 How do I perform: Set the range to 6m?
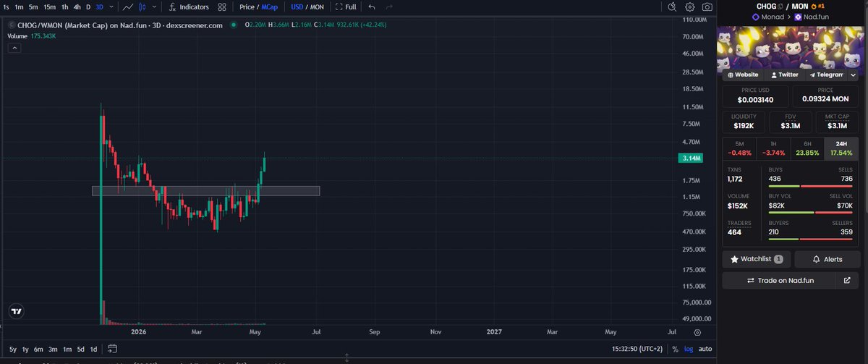(39, 349)
